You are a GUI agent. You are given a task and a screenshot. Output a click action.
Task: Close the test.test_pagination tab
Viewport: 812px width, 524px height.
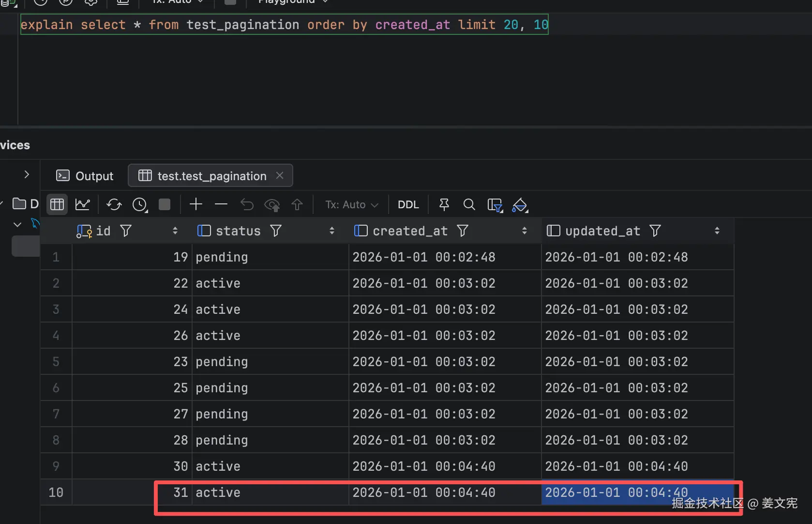(x=280, y=175)
